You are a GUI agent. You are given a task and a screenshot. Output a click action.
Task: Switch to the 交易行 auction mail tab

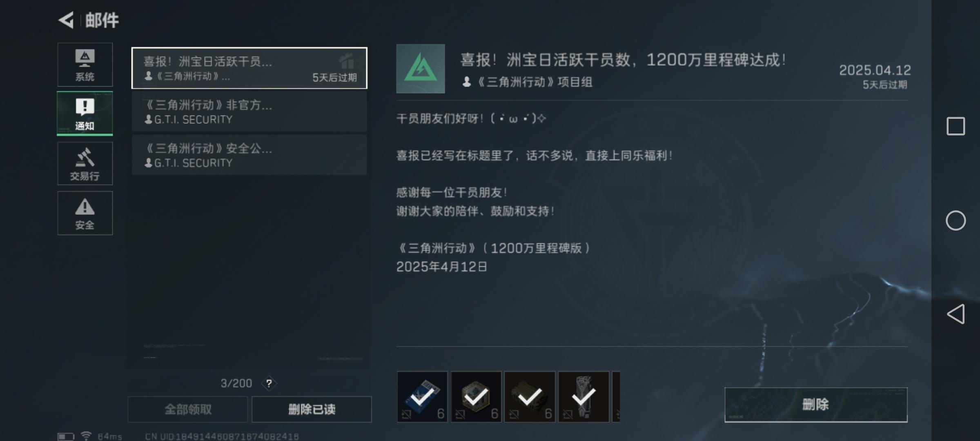[x=85, y=163]
